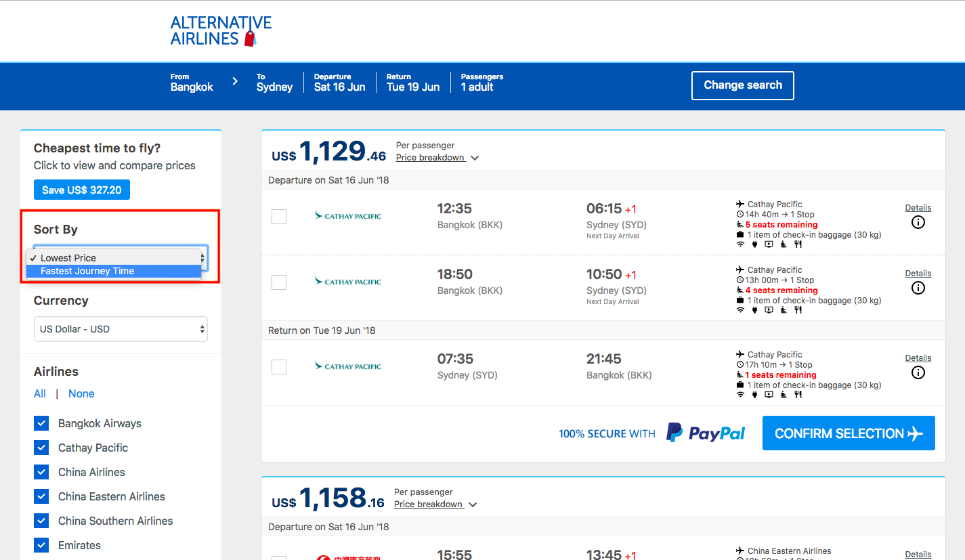This screenshot has width=965, height=560.
Task: Click the Confirm Selection button
Action: 849,433
